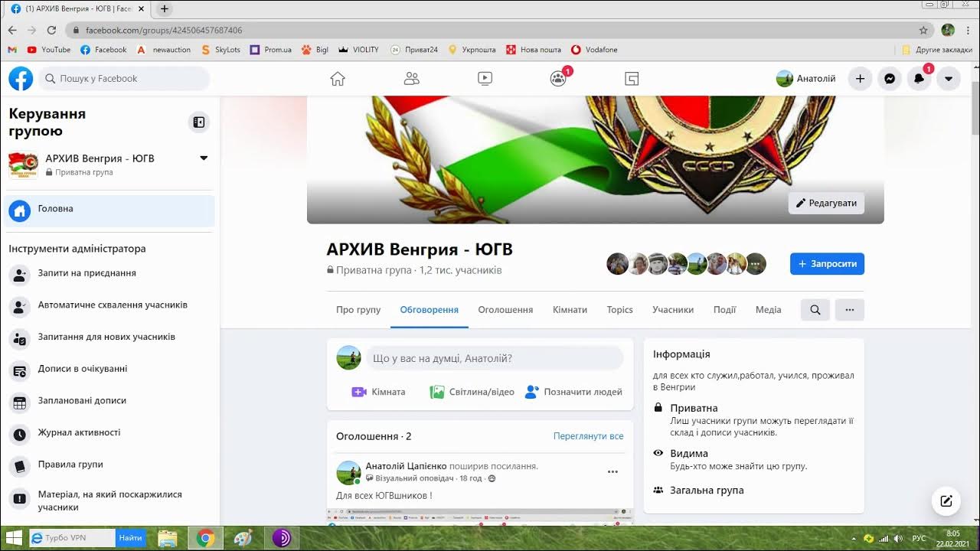Search within the group using magnifier button

pyautogui.click(x=815, y=310)
